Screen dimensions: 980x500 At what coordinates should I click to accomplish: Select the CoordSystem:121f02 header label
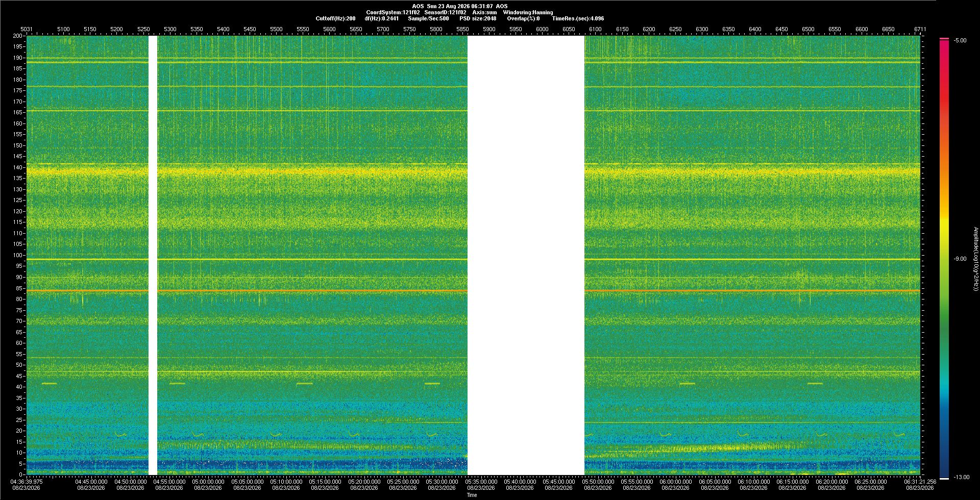click(393, 12)
